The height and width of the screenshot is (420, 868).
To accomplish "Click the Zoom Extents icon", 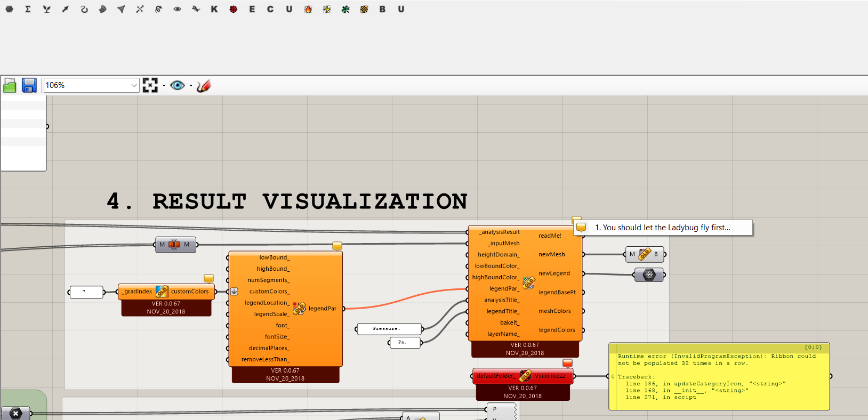I will point(150,85).
